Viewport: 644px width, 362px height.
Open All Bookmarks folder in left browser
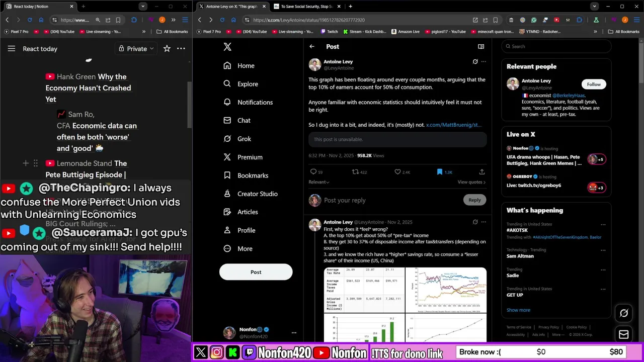pyautogui.click(x=172, y=32)
